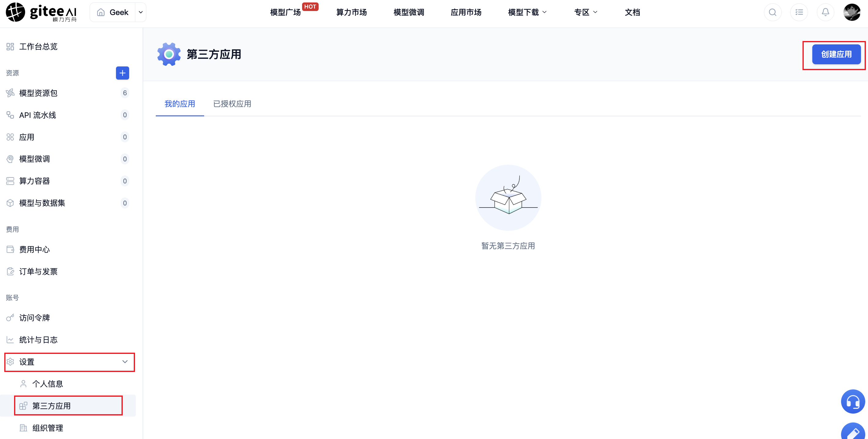Open the Geek workspace dropdown arrow
The width and height of the screenshot is (868, 439).
[140, 13]
